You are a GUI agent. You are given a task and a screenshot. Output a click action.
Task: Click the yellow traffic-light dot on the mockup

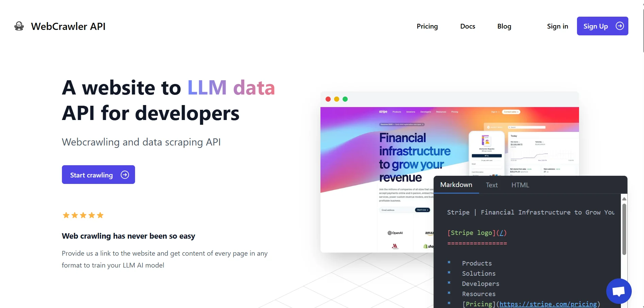pyautogui.click(x=336, y=99)
